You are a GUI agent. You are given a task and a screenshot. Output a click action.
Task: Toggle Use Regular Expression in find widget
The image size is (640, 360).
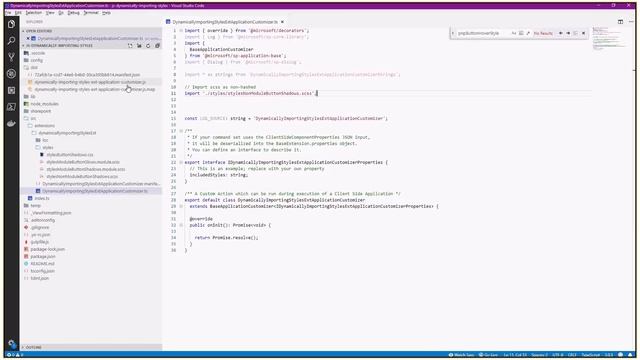[x=528, y=33]
